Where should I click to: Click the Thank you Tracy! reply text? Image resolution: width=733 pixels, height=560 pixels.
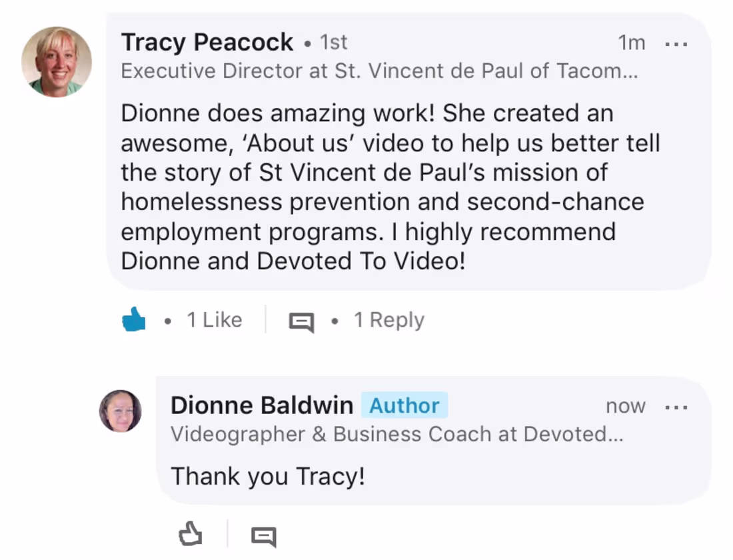(268, 477)
